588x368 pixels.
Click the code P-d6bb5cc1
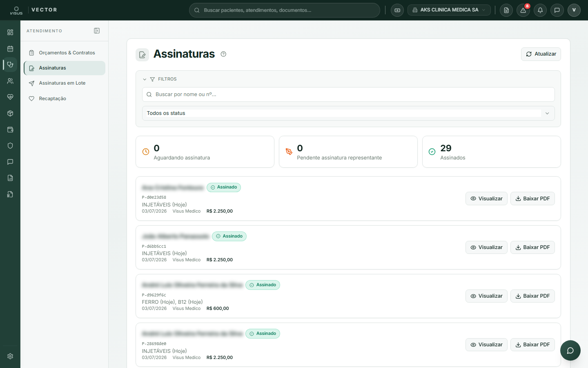point(154,246)
